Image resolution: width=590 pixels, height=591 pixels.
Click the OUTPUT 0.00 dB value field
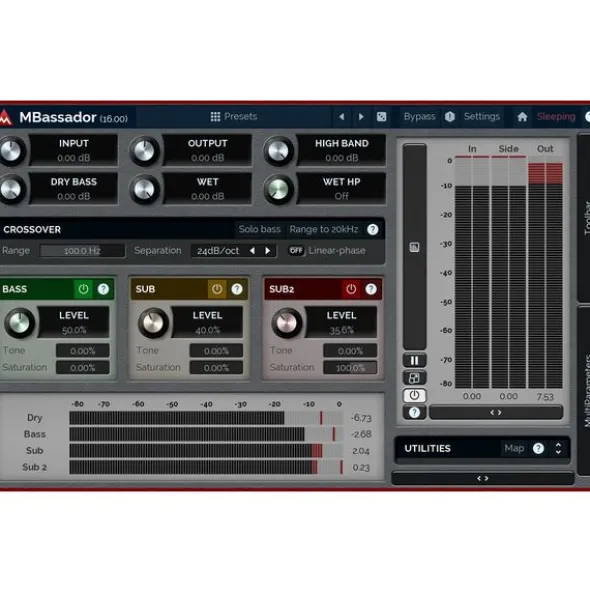click(207, 158)
